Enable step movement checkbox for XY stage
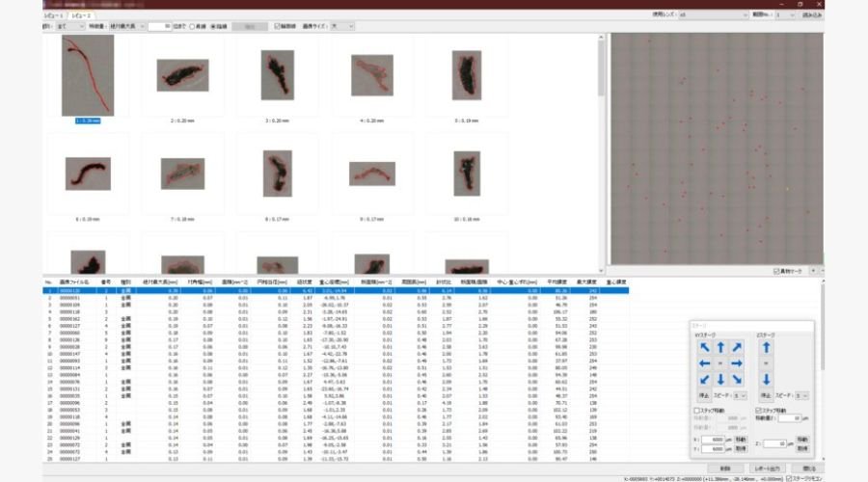The image size is (868, 482). point(697,411)
